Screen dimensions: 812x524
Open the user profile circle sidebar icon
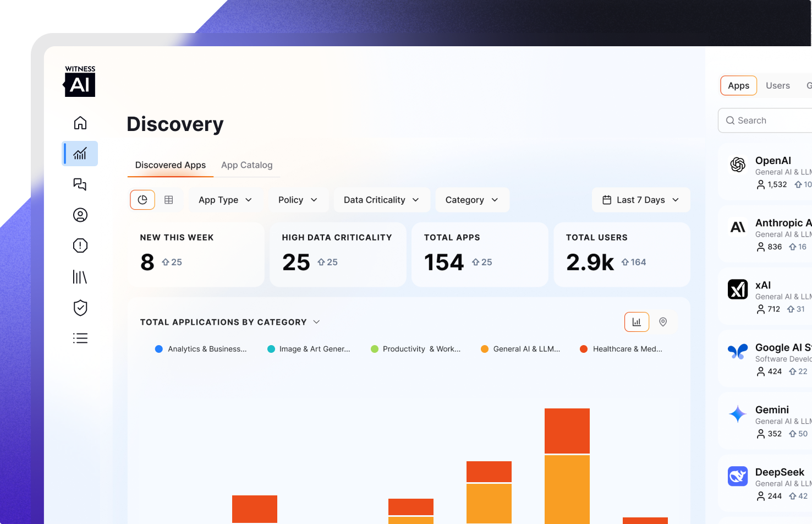80,215
